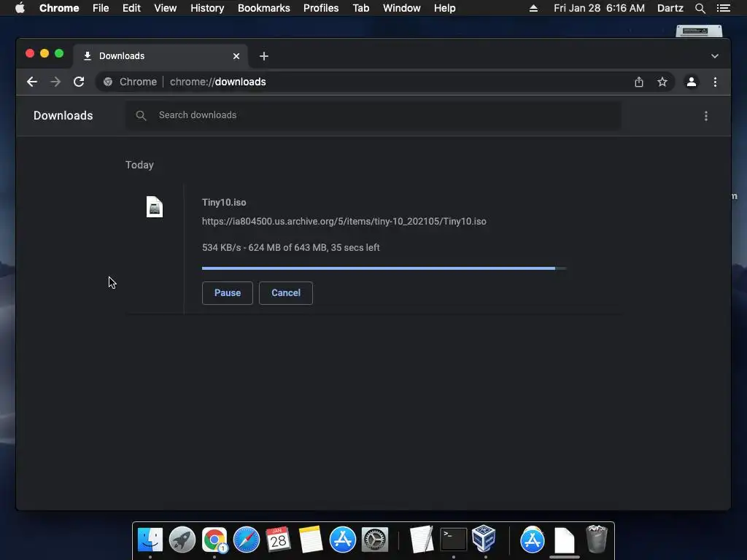Open a new tab with the plus button

click(x=264, y=56)
